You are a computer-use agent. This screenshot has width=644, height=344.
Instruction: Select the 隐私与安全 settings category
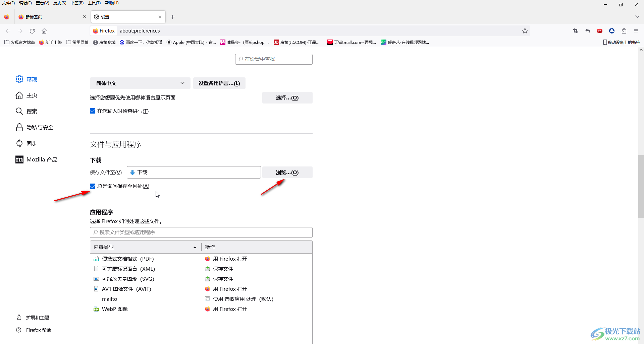[x=35, y=127]
